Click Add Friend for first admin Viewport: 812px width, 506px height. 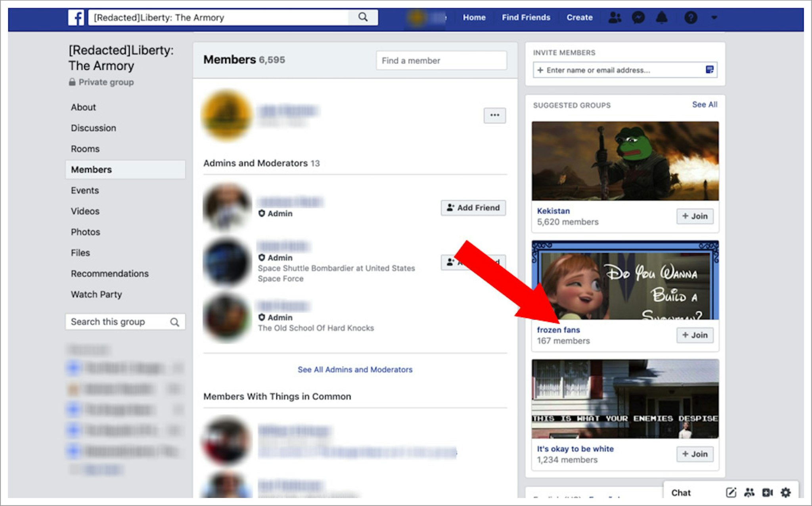point(475,207)
